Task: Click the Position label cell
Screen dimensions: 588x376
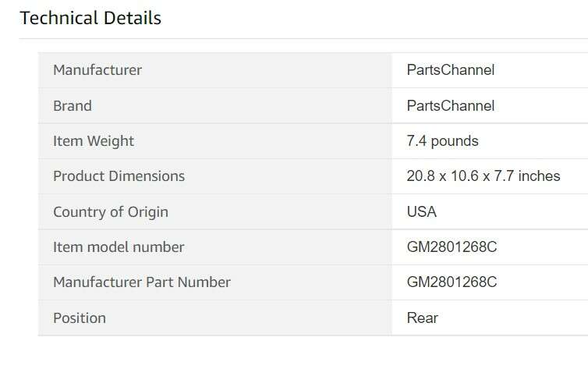Action: tap(80, 318)
